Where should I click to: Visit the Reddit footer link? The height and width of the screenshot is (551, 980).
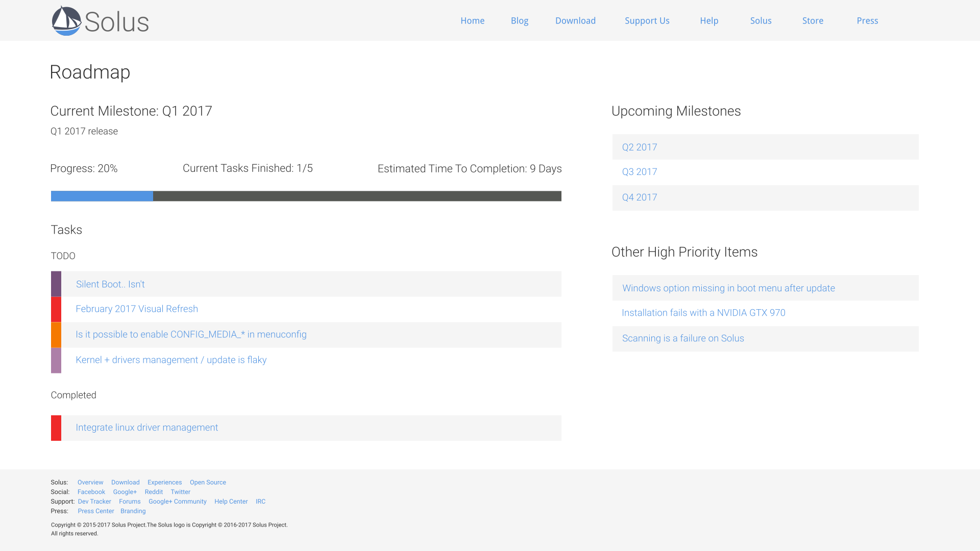pos(154,492)
